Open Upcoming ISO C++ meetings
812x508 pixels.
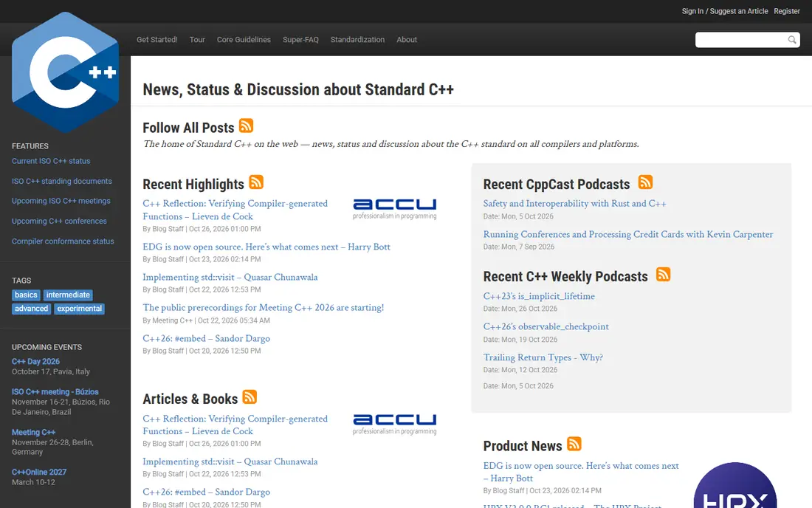pyautogui.click(x=61, y=201)
